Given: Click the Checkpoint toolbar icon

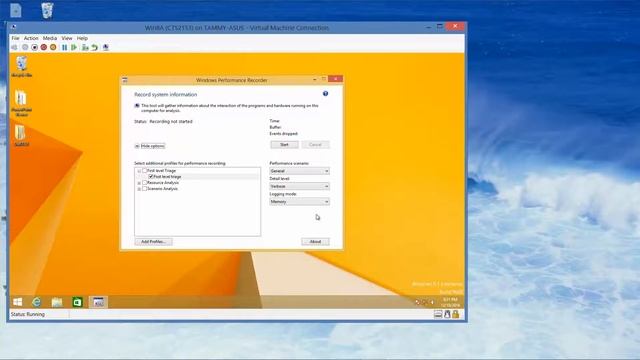Looking at the screenshot, I should click(85, 48).
